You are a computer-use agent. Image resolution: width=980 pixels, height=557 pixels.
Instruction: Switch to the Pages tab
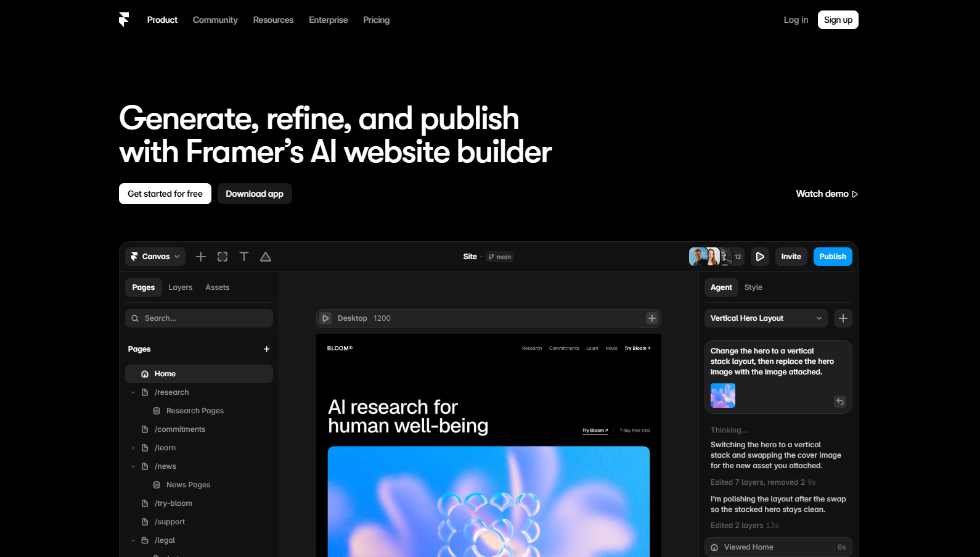pyautogui.click(x=144, y=287)
